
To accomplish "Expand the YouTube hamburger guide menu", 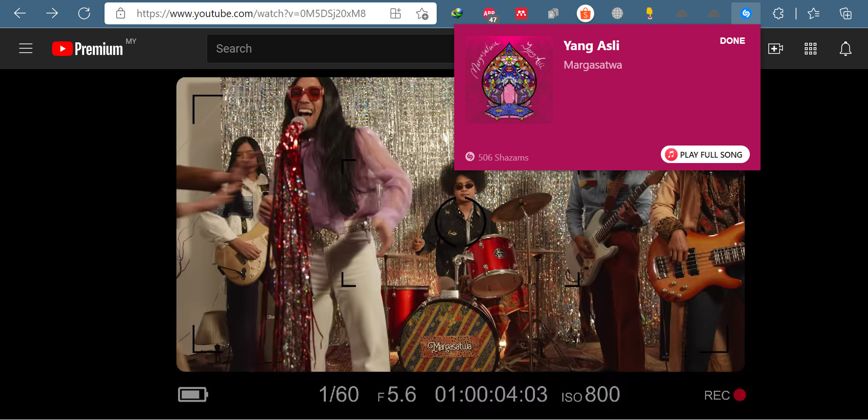I will click(x=26, y=49).
